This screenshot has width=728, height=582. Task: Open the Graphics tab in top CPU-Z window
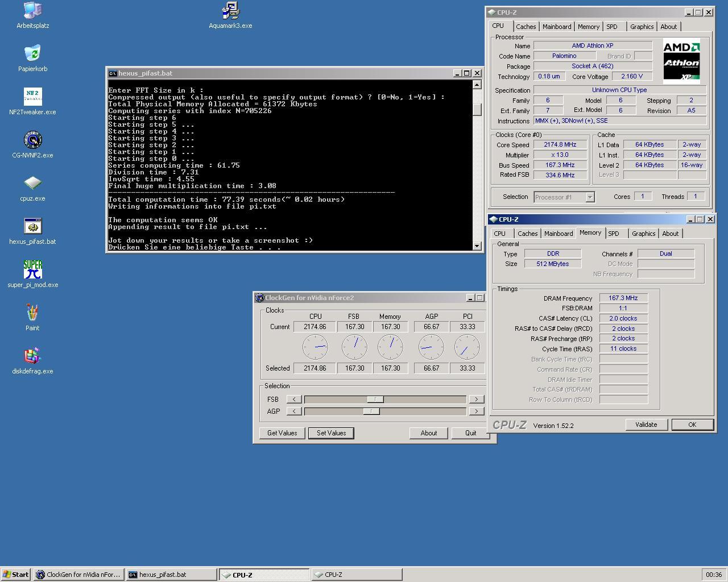click(642, 27)
